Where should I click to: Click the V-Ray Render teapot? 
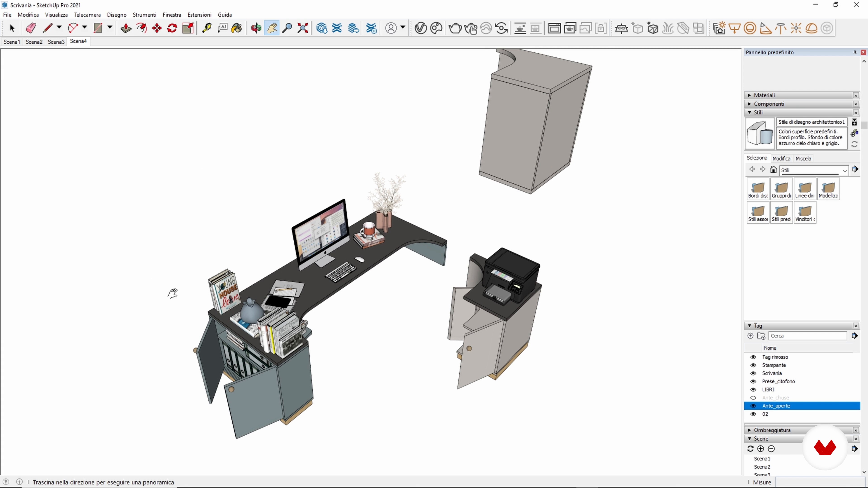[x=455, y=28]
